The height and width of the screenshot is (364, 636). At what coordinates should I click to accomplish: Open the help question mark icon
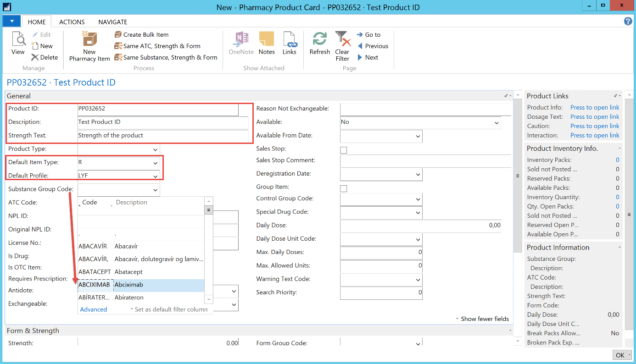point(628,22)
